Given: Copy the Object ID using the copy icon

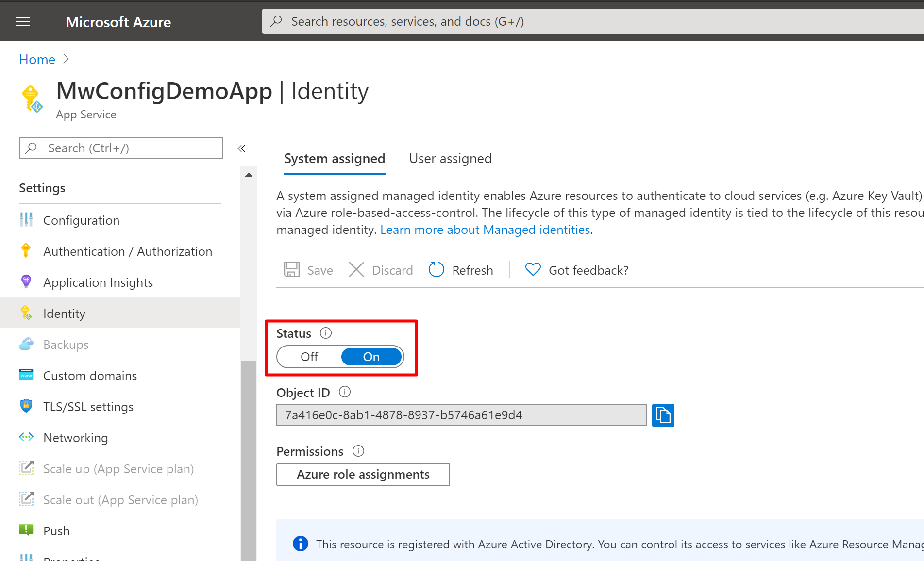Looking at the screenshot, I should [663, 415].
